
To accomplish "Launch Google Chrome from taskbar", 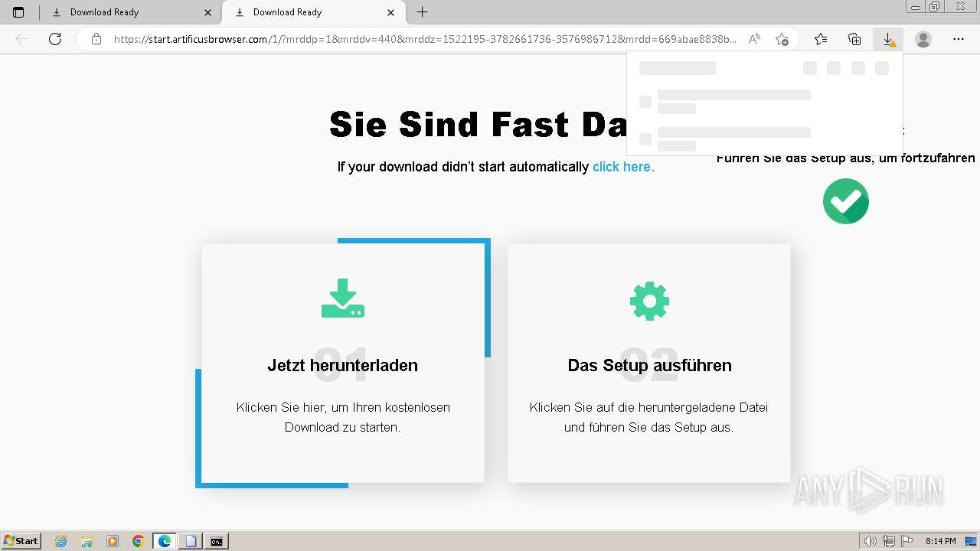I will pos(139,541).
